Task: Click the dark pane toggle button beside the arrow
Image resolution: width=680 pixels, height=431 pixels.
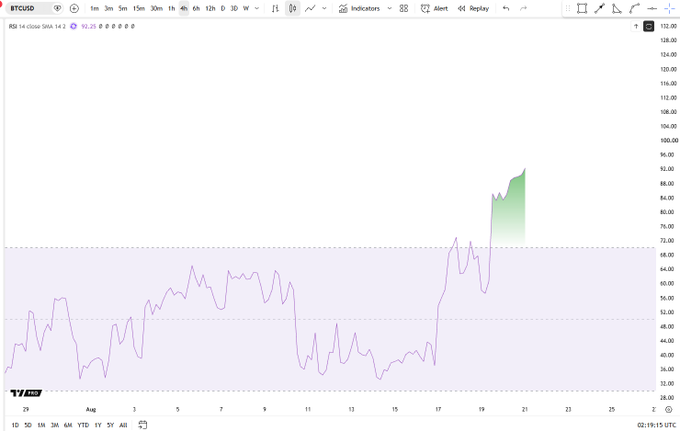Action: coord(648,26)
